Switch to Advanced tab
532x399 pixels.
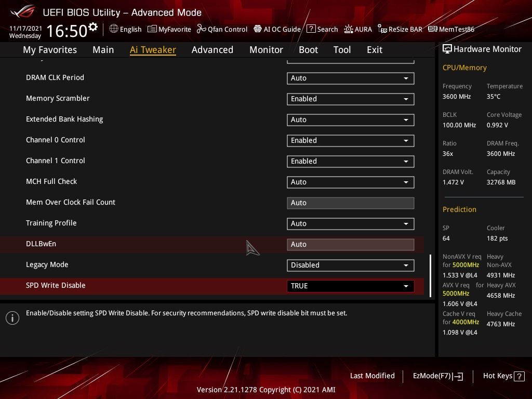(x=212, y=49)
